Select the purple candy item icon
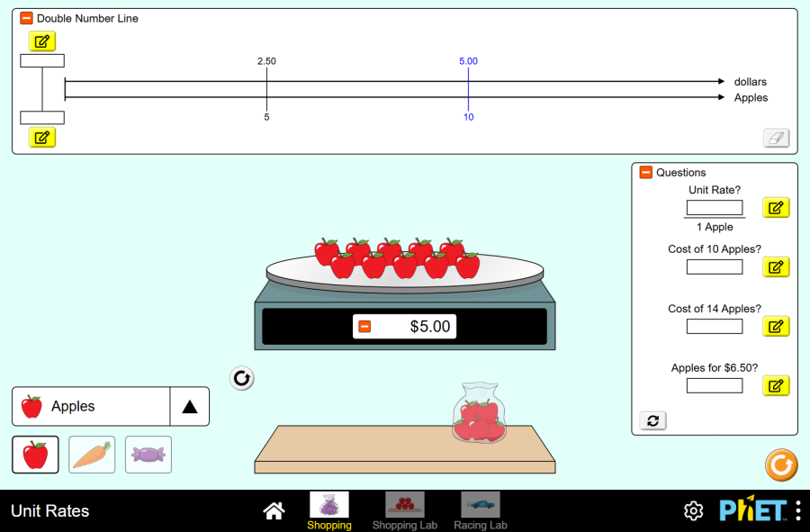Screen dimensions: 810x532 click(148, 455)
